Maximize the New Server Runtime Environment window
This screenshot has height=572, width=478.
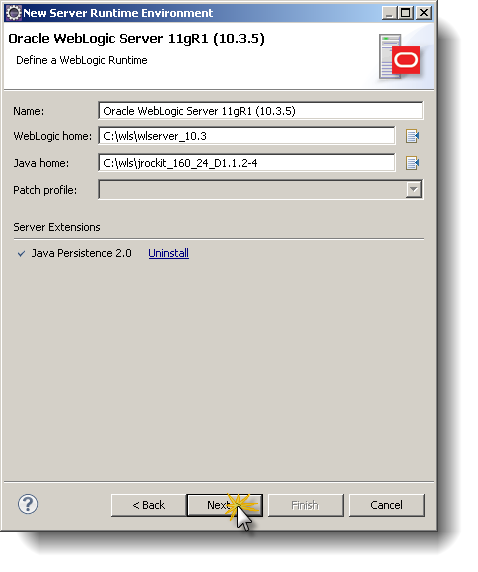click(406, 13)
